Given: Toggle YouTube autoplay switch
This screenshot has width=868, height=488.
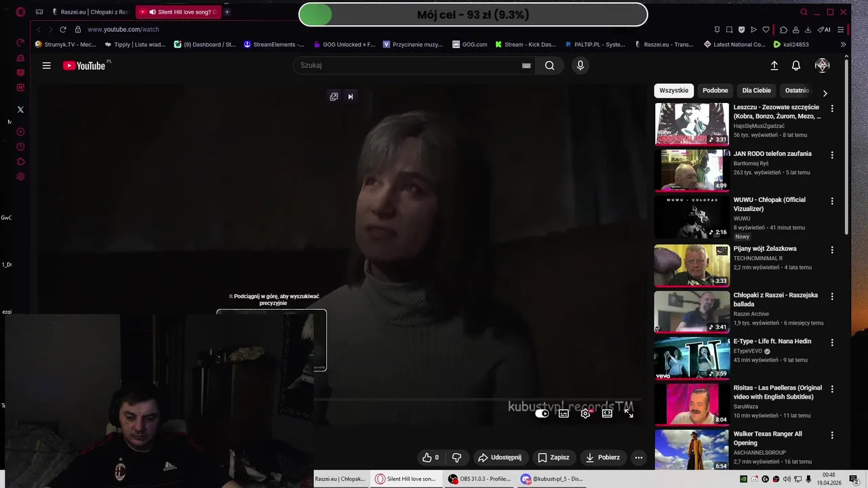Looking at the screenshot, I should pos(542,413).
